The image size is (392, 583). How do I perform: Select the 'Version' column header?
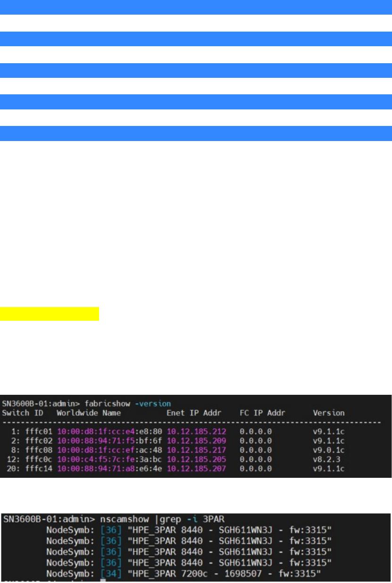click(329, 413)
